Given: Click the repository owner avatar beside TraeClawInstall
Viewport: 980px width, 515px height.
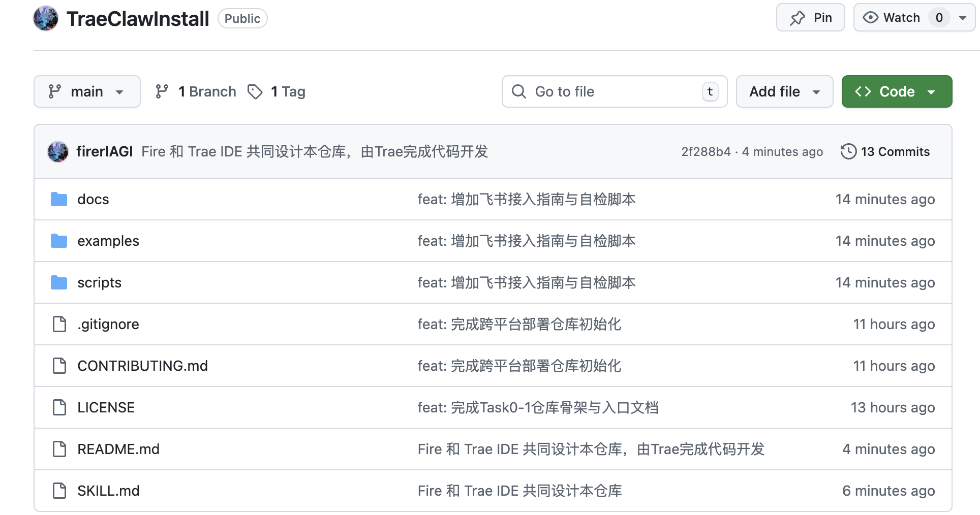Looking at the screenshot, I should (x=46, y=18).
